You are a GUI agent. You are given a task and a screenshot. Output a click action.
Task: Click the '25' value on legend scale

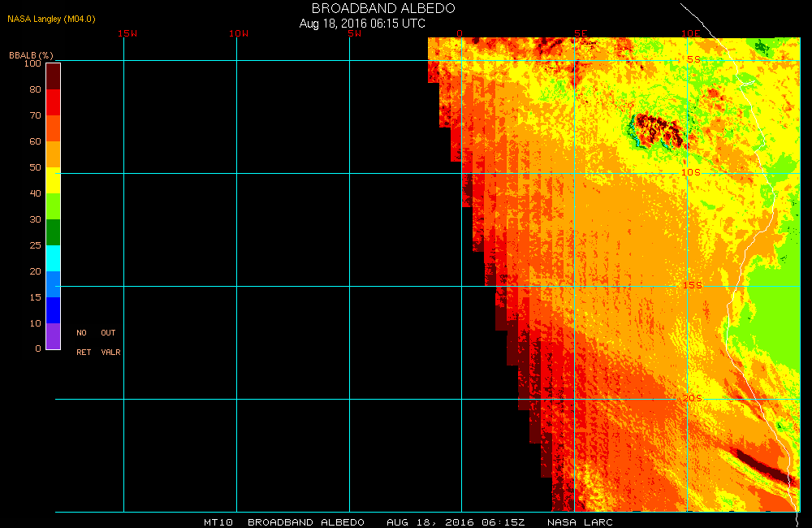[x=35, y=245]
